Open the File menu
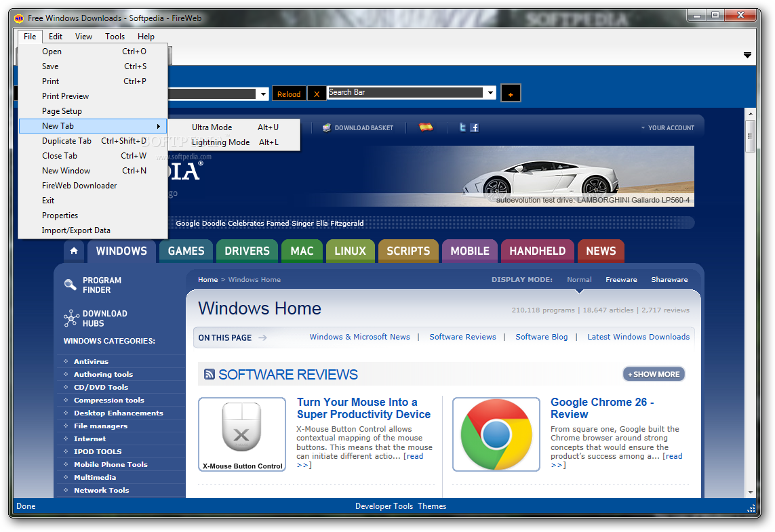 (x=30, y=36)
